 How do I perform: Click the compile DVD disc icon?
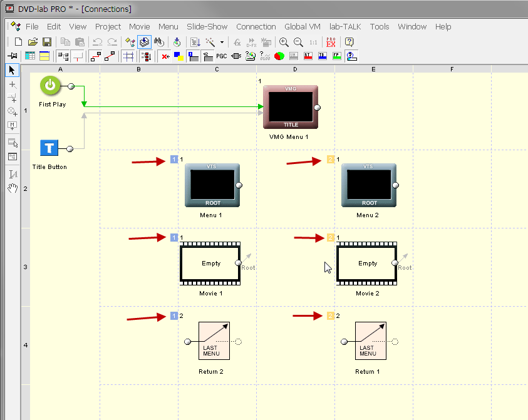177,42
